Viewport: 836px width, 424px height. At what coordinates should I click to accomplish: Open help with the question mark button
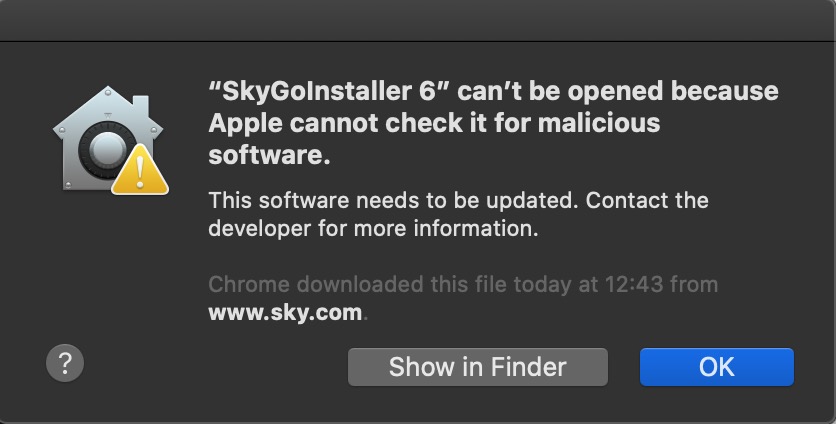[65, 363]
